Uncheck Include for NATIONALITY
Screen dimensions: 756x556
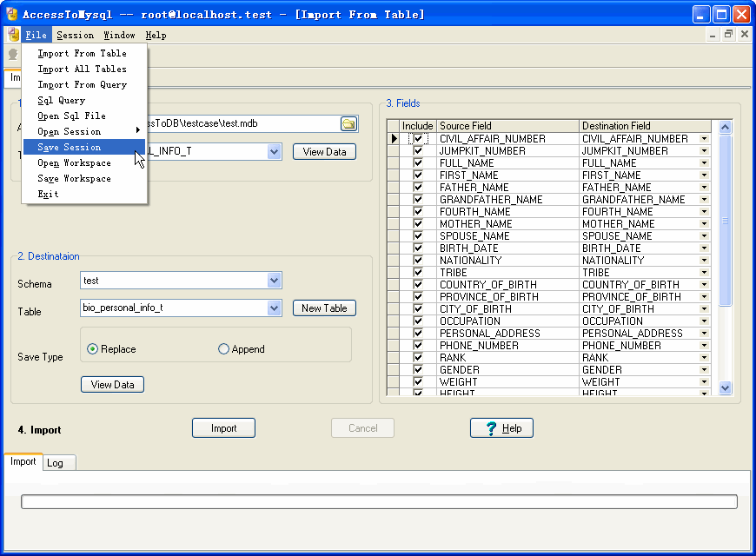(418, 260)
